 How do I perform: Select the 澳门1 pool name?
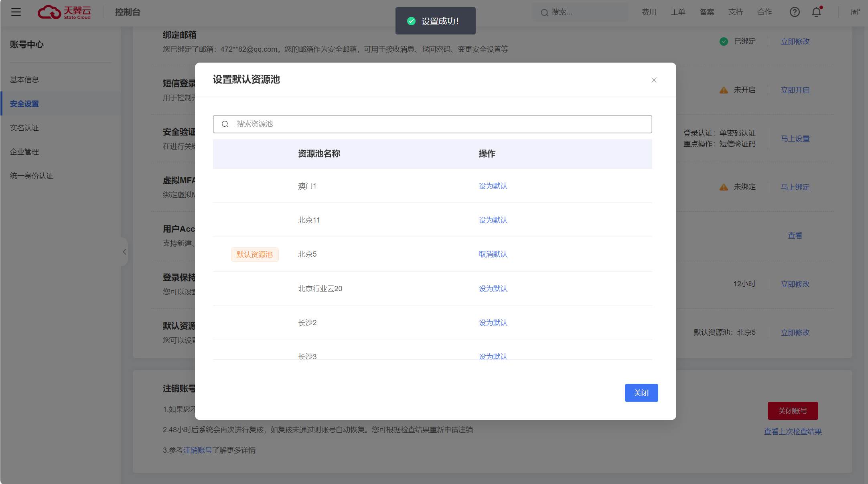pos(307,186)
